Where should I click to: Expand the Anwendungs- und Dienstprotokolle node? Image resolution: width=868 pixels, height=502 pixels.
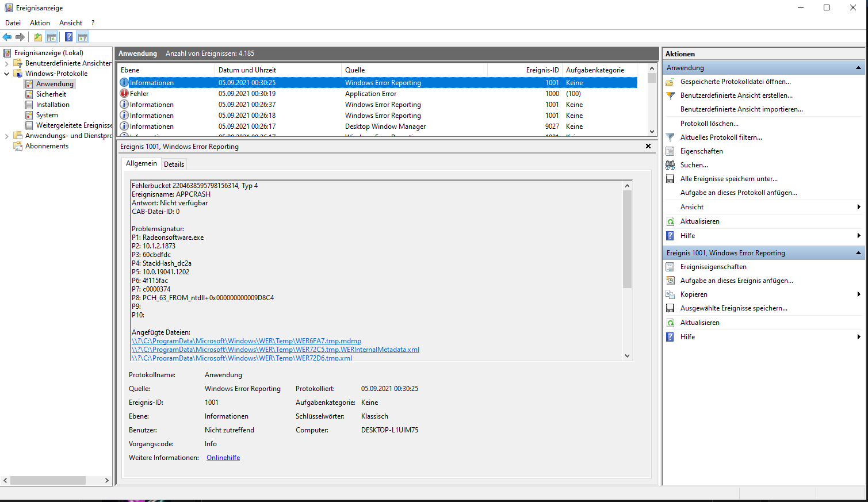pyautogui.click(x=7, y=136)
